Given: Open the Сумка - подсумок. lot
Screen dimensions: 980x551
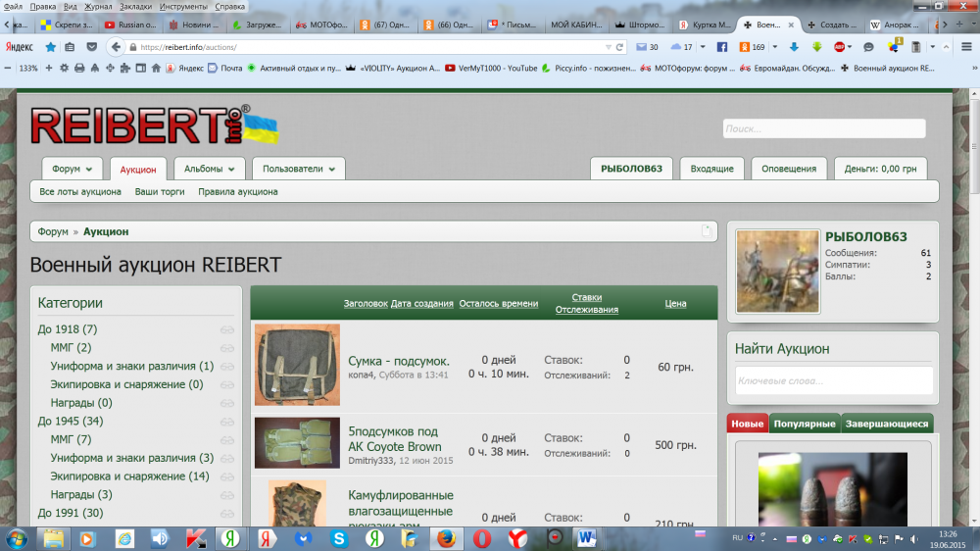Looking at the screenshot, I should [x=399, y=361].
